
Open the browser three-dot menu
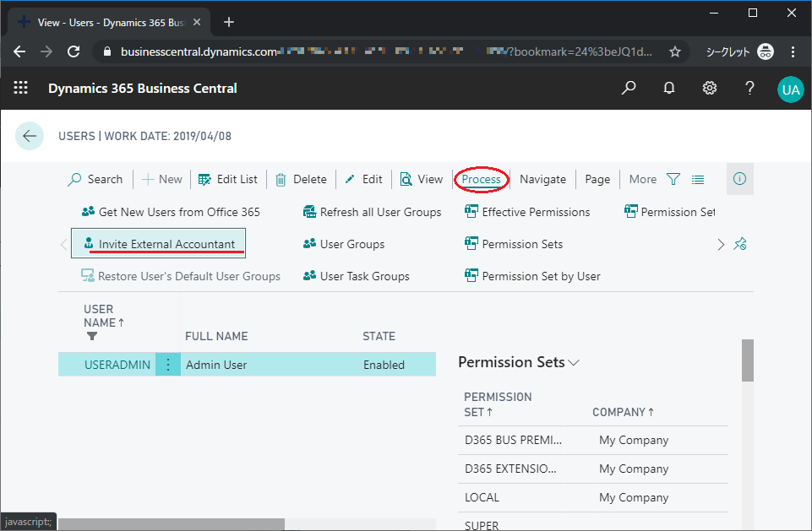pos(793,51)
